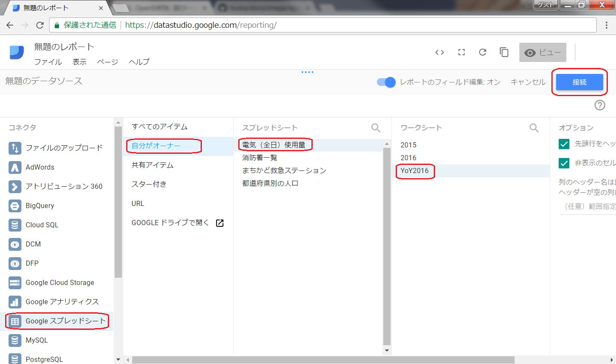The image size is (616, 364).
Task: Select the アトリビューション 360 connector icon
Action: pos(15,186)
